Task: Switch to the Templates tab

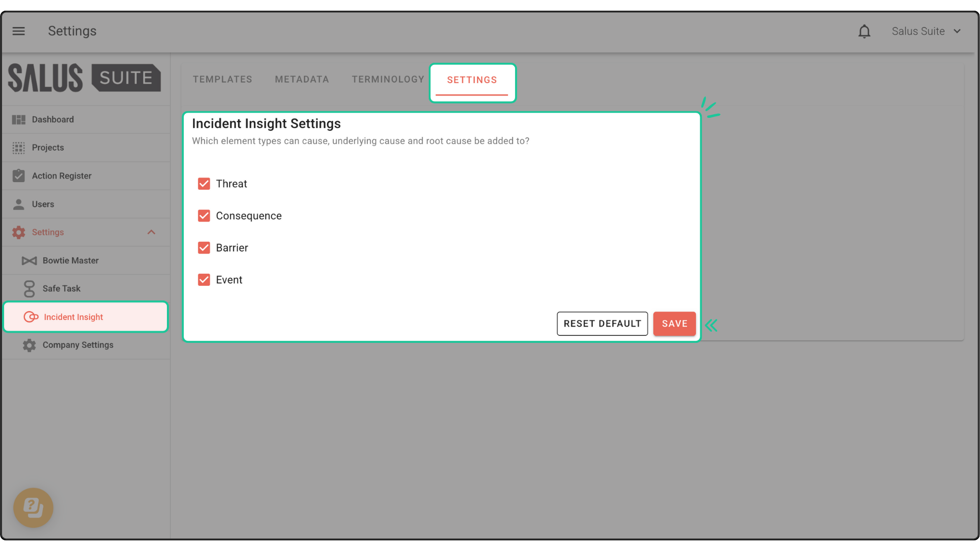Action: click(x=223, y=80)
